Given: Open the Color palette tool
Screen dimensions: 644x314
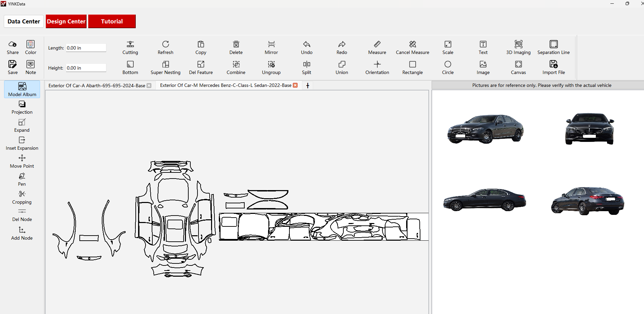Looking at the screenshot, I should click(31, 44).
